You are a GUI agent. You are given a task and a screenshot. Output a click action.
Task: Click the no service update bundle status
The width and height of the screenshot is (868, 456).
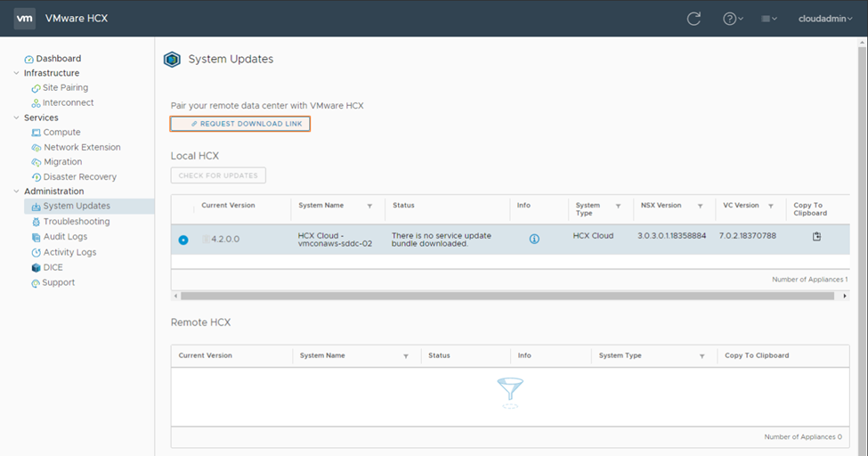click(x=442, y=240)
